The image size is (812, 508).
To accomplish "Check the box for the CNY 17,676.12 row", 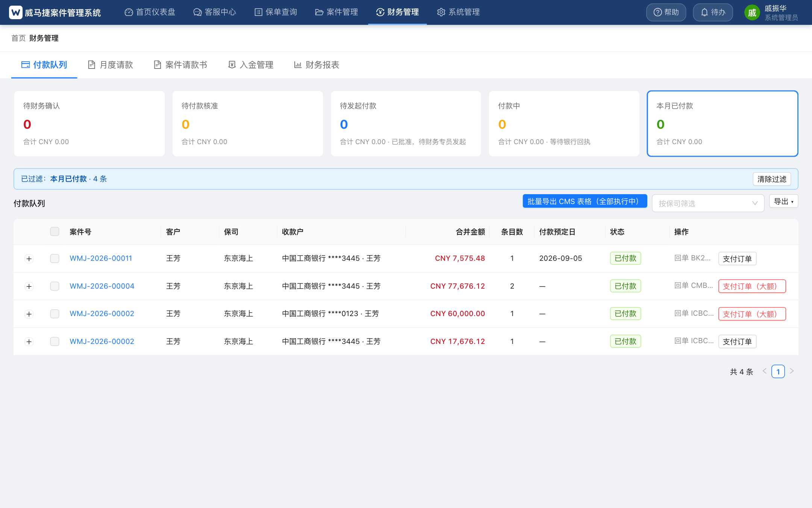I will click(55, 342).
